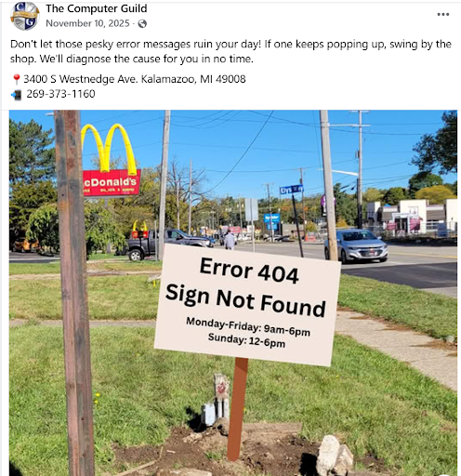Click the post caption about error messages
The image size is (461, 476).
(230, 51)
